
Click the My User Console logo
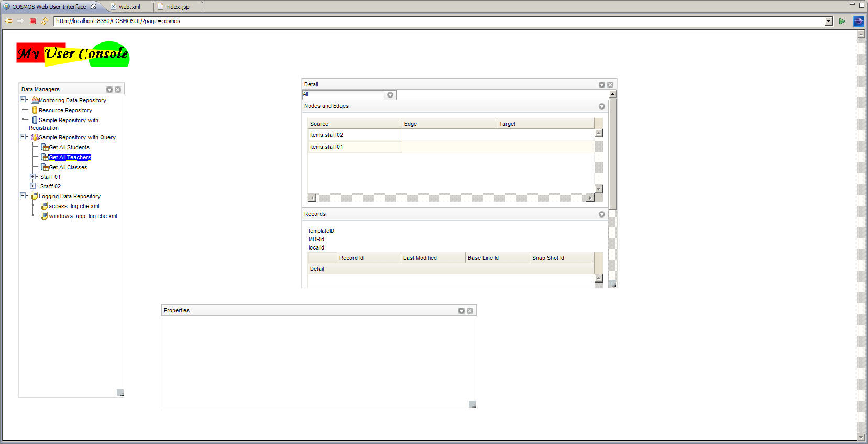click(73, 54)
